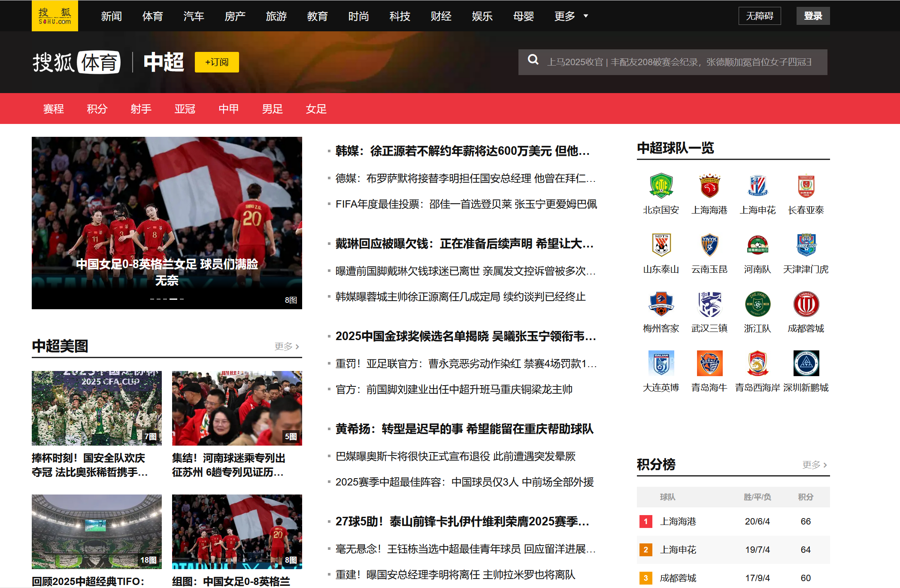The width and height of the screenshot is (900, 588).
Task: Open the 赛程 schedule tab
Action: click(x=54, y=109)
